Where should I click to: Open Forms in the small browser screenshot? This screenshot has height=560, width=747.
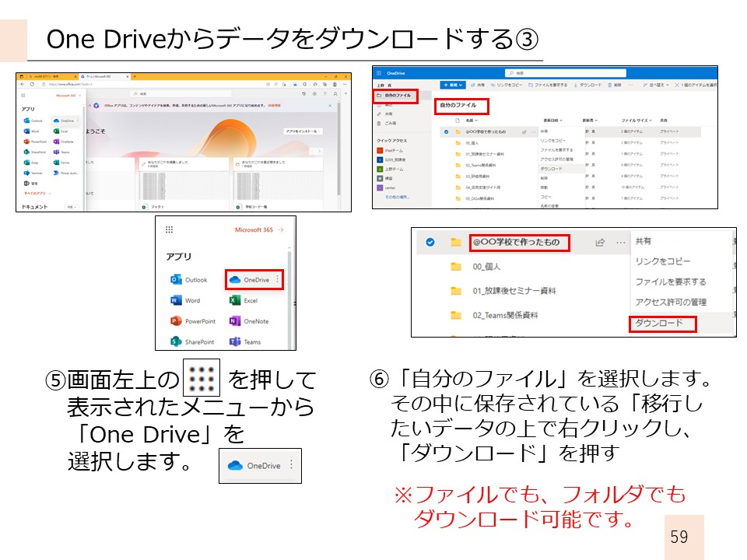[61, 163]
